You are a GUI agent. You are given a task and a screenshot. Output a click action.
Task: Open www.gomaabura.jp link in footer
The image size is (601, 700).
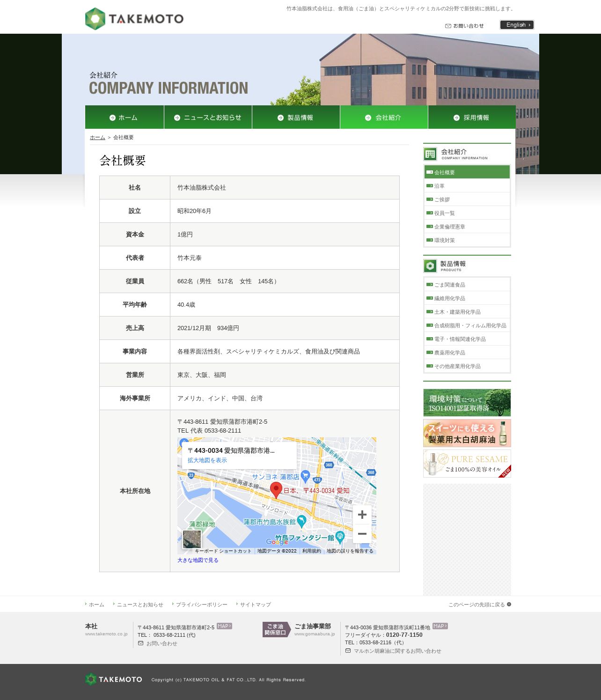[x=315, y=634]
